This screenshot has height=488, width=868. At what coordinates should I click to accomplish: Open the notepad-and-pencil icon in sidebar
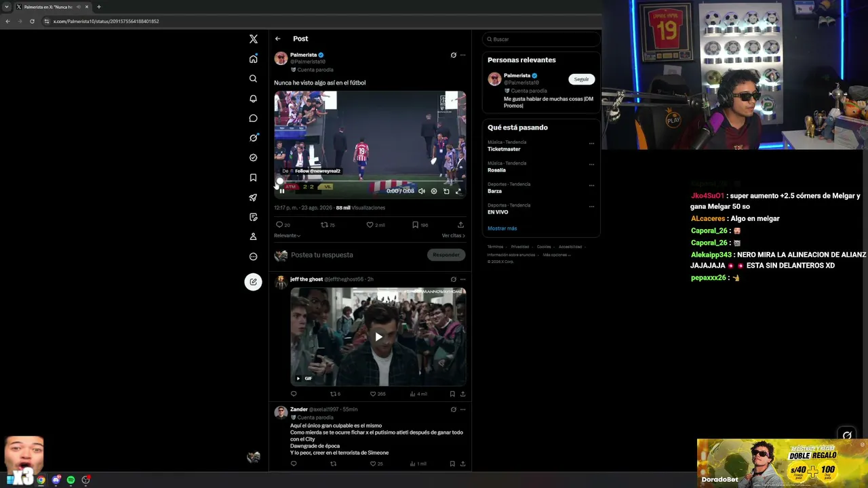point(253,217)
